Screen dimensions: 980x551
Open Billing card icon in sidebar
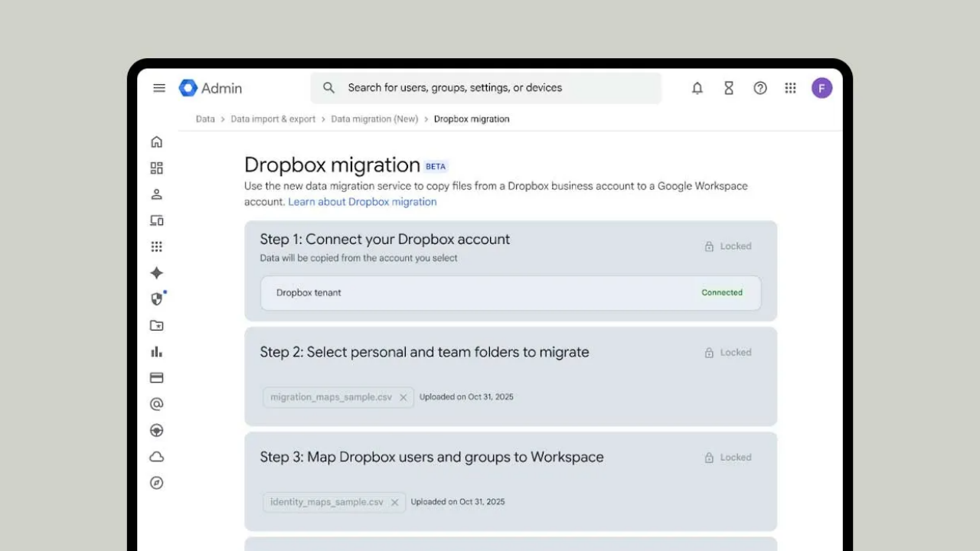[x=157, y=378]
